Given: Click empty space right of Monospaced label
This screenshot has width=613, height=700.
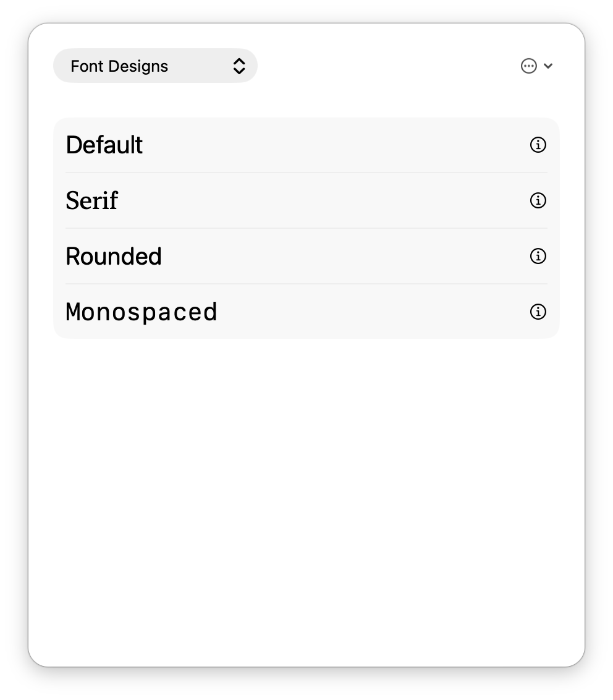Looking at the screenshot, I should click(x=373, y=312).
